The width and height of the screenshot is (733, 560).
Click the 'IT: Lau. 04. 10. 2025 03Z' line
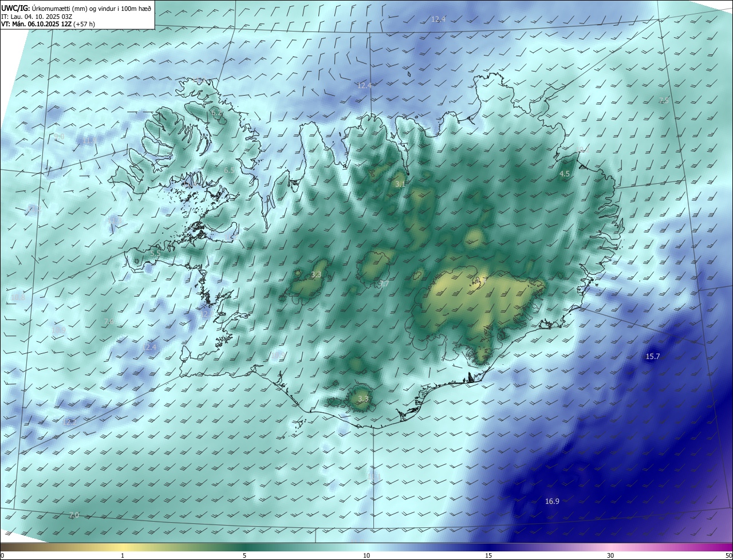coord(36,17)
